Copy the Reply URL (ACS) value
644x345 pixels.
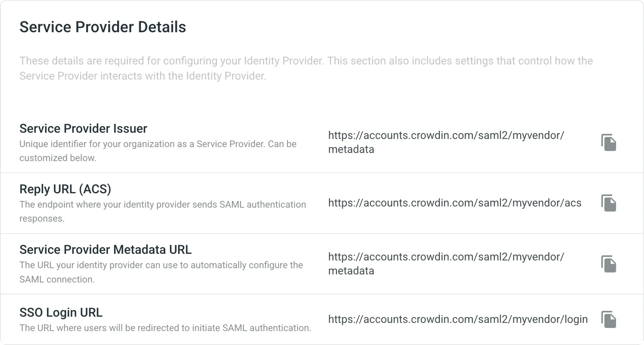(x=609, y=203)
